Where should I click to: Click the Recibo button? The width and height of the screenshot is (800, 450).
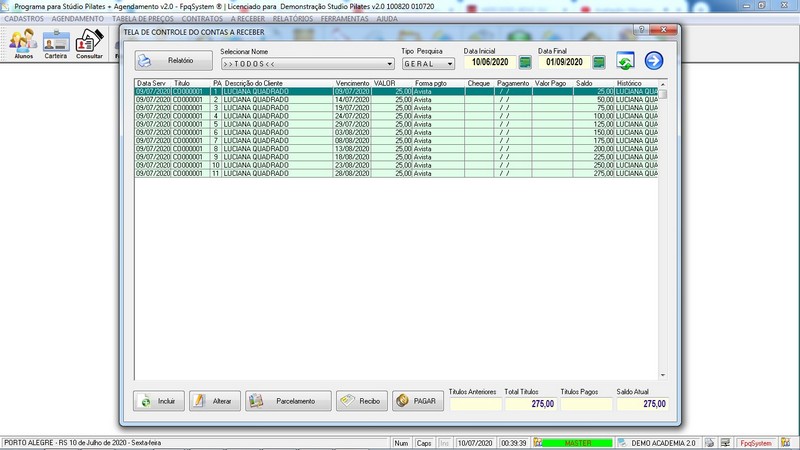[x=361, y=401]
